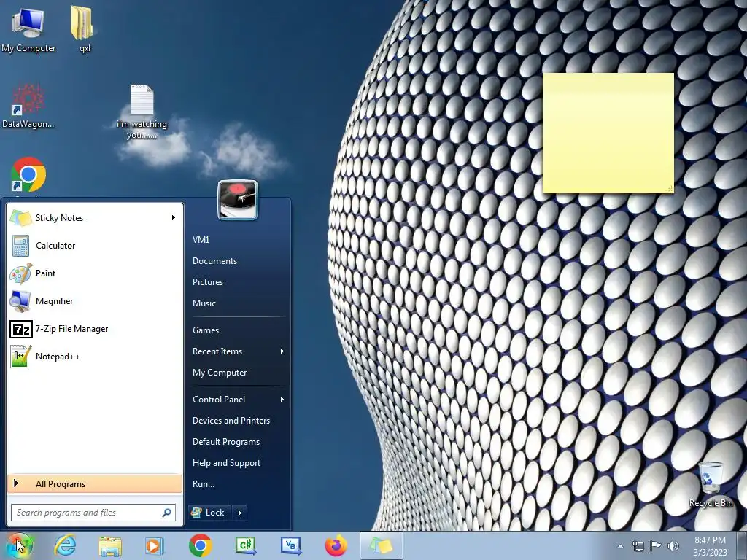Open Sticky Notes from Start menu
Viewport: 747px width, 560px height.
95,217
